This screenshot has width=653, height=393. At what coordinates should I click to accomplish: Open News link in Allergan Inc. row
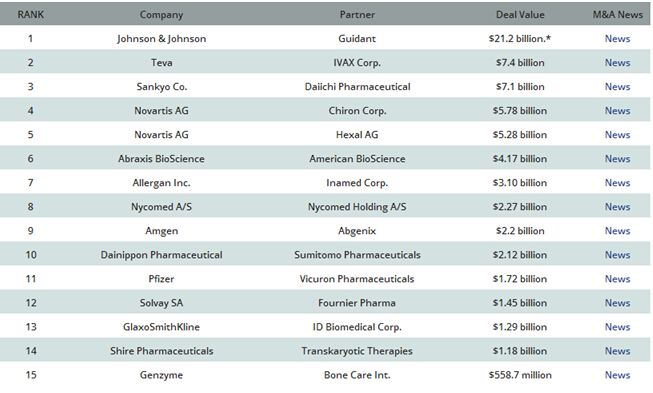(x=617, y=183)
